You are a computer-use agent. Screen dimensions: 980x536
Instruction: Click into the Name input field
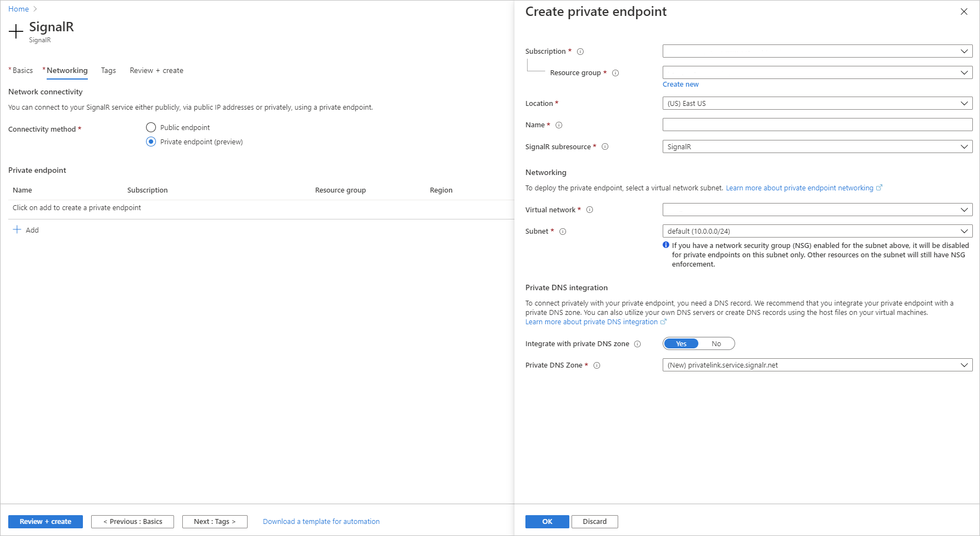817,125
